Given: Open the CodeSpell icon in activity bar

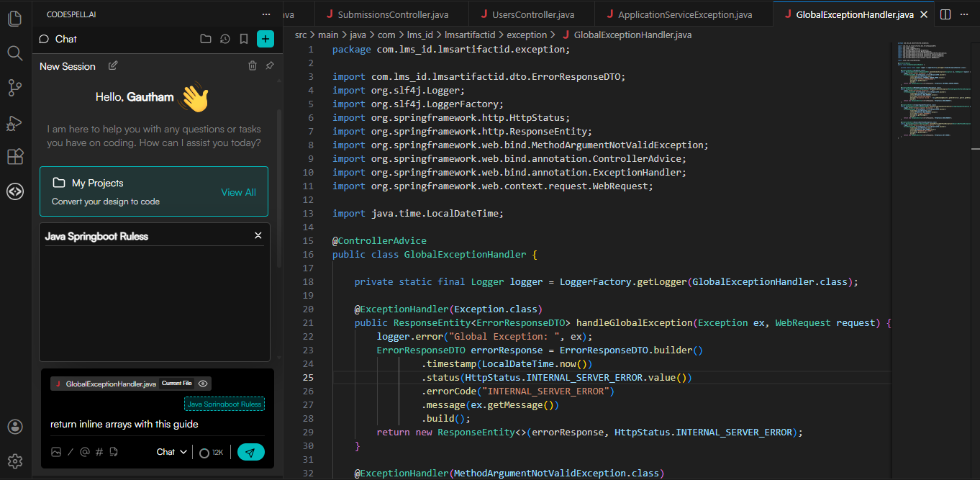Looking at the screenshot, I should [x=15, y=191].
